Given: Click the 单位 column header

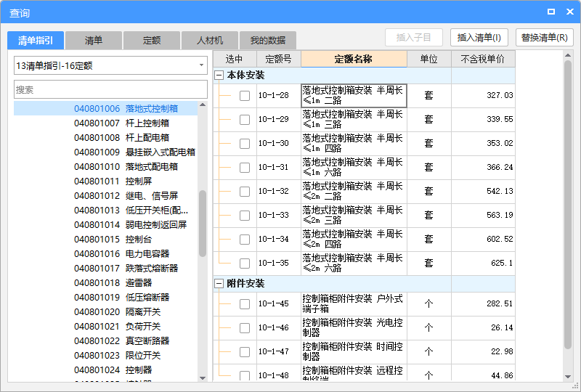Looking at the screenshot, I should (x=429, y=59).
